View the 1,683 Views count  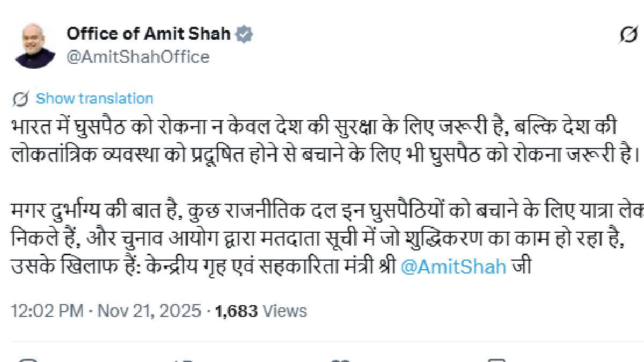(261, 311)
